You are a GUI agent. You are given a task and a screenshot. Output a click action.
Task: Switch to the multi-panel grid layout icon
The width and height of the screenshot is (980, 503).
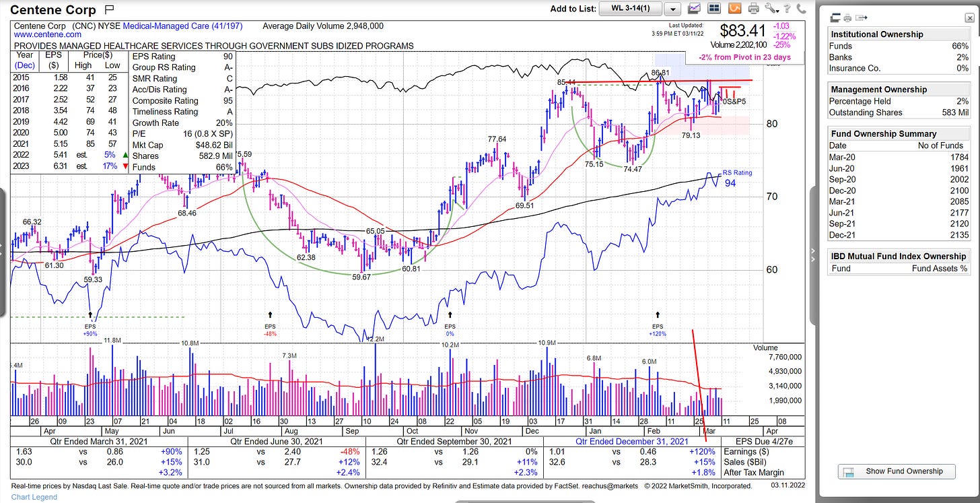(715, 9)
